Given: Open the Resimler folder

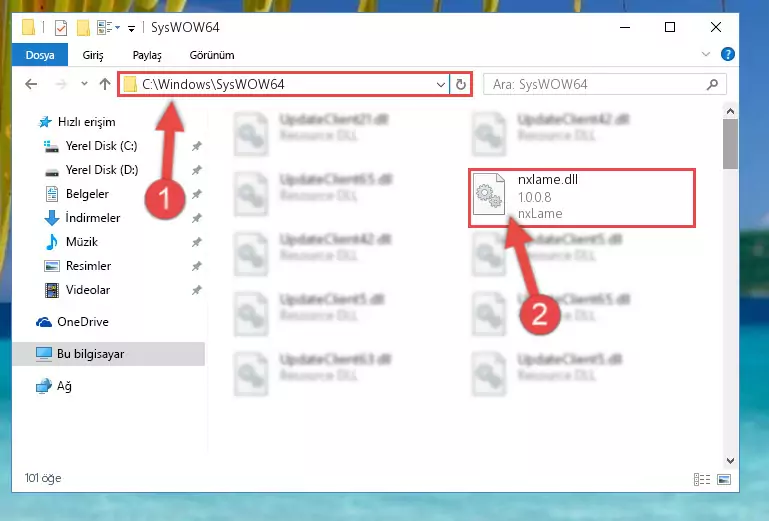Looking at the screenshot, I should point(88,266).
